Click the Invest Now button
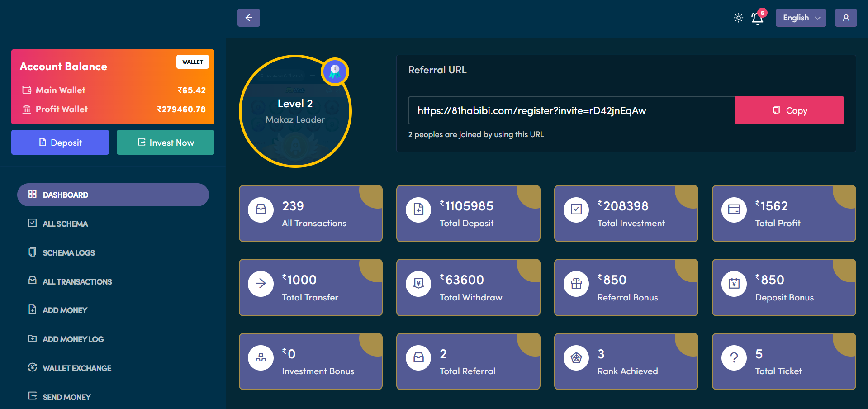This screenshot has height=409, width=868. 165,143
